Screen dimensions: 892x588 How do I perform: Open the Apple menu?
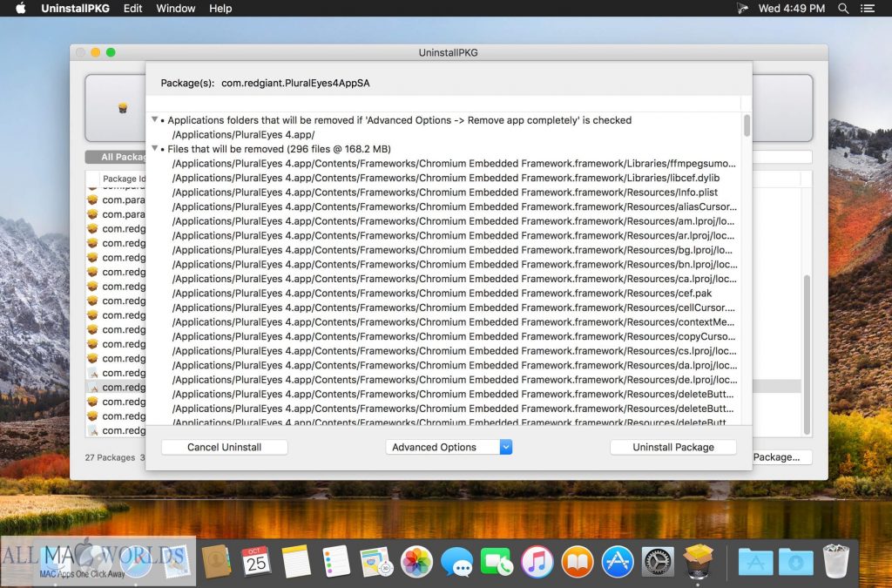(x=21, y=9)
